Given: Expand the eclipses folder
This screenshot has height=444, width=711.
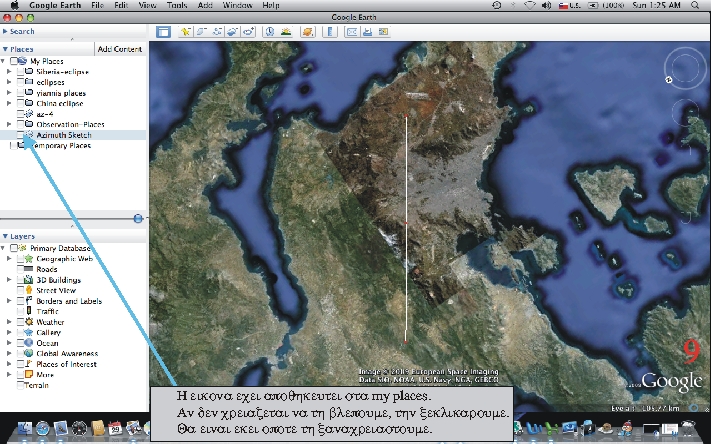Looking at the screenshot, I should click(x=9, y=82).
